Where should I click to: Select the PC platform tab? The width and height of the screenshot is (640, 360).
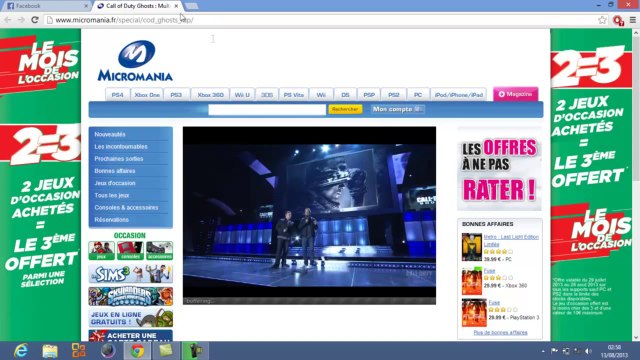[x=418, y=95]
